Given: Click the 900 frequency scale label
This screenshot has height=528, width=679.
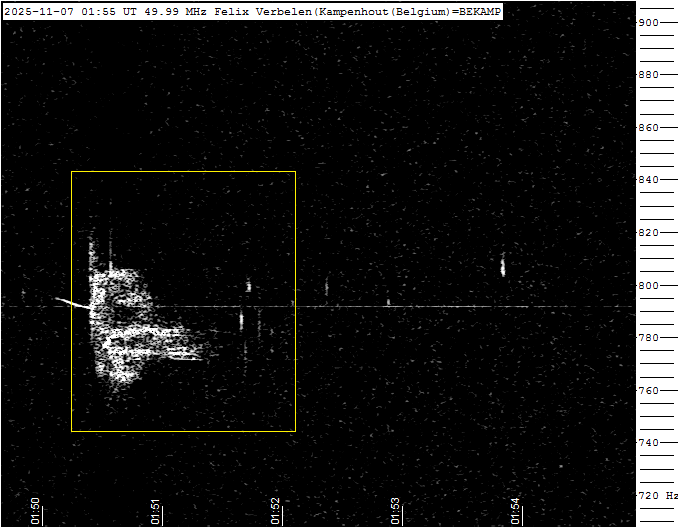Looking at the screenshot, I should [x=649, y=23].
